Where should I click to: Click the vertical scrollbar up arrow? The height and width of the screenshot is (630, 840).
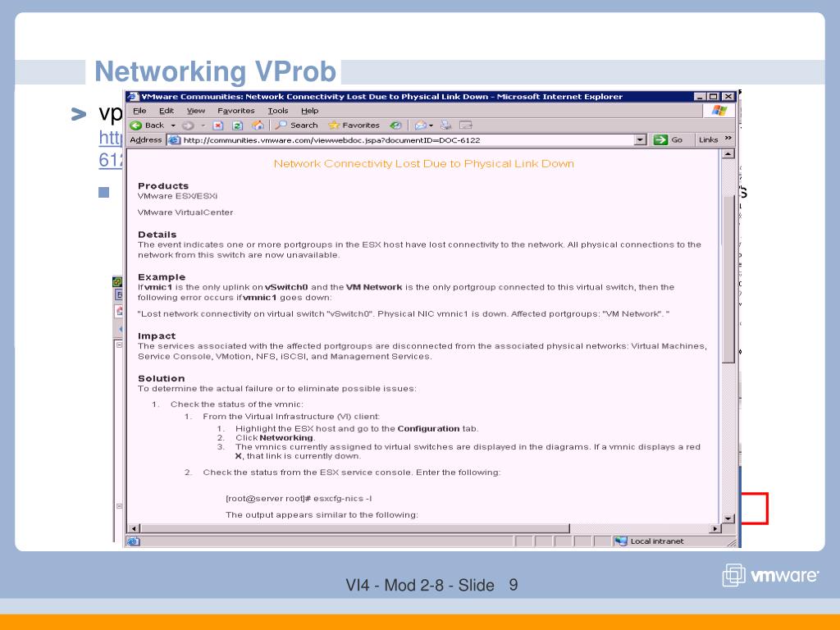click(728, 154)
